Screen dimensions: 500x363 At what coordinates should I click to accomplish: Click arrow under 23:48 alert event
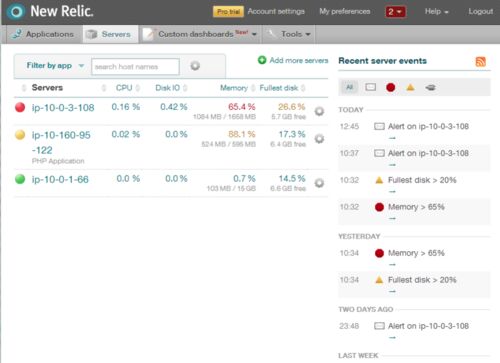click(x=392, y=338)
